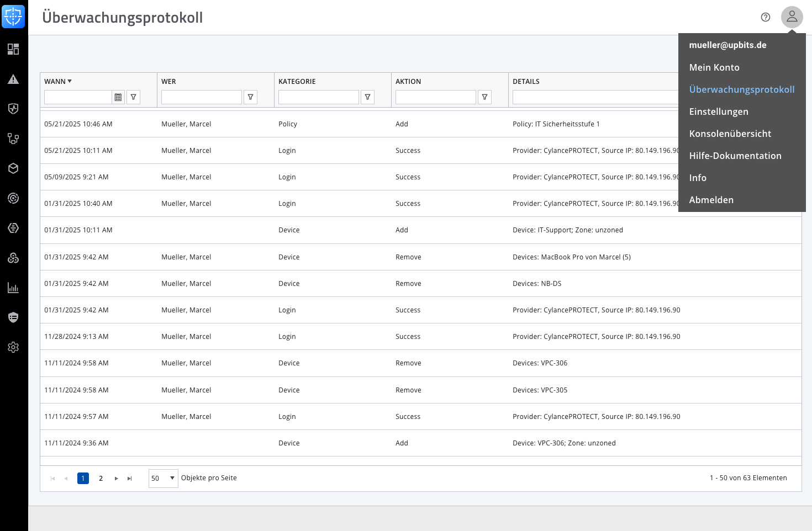Click the filter icon for AKTION column
Screen dimensions: 812x531
pyautogui.click(x=485, y=97)
